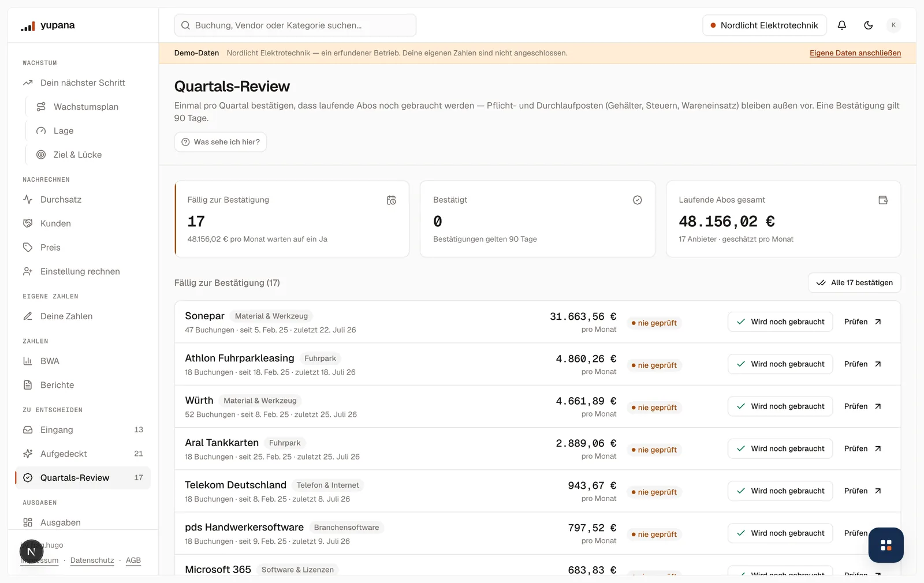
Task: Confirm Athlon Fuhrparkleasing as Wird noch gebraucht
Action: tap(780, 364)
